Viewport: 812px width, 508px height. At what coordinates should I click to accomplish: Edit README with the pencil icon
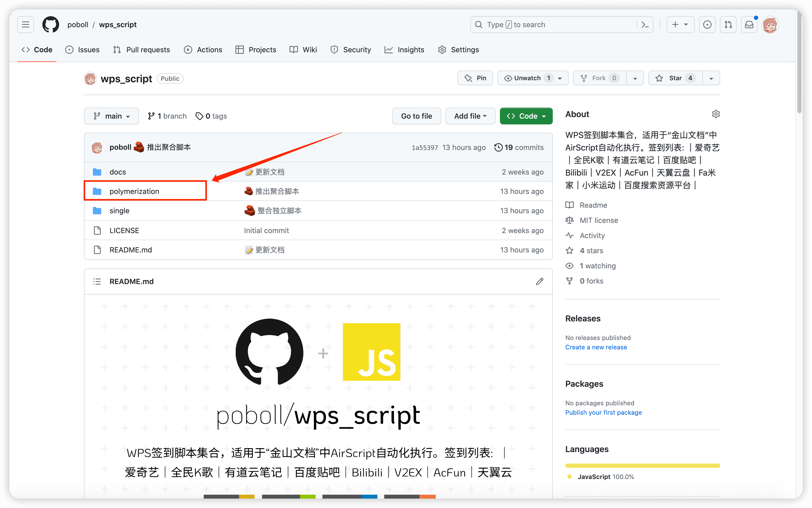pyautogui.click(x=539, y=281)
